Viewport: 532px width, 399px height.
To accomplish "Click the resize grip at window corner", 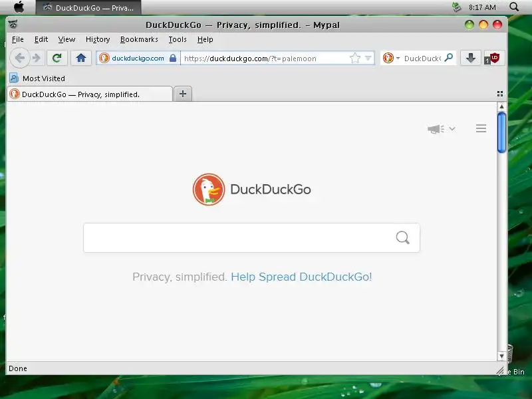I will point(501,370).
